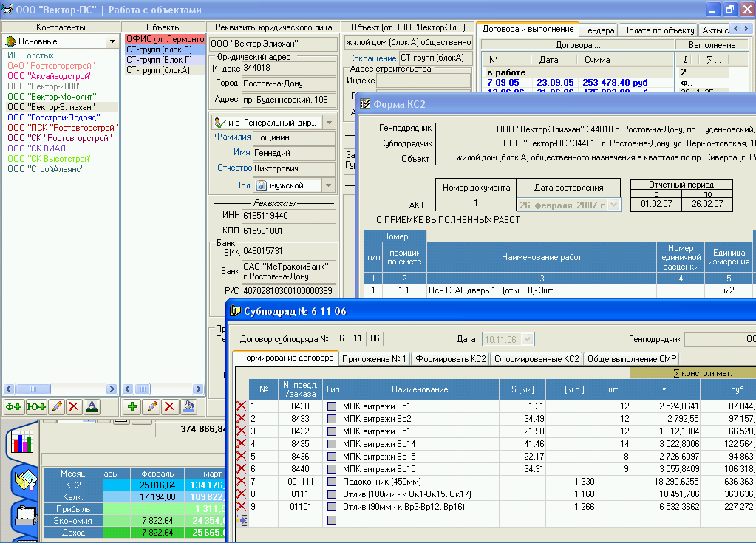Screen dimensions: 756x543
Task: Delete row 9 Отлив (90мм)
Action: coord(241,506)
